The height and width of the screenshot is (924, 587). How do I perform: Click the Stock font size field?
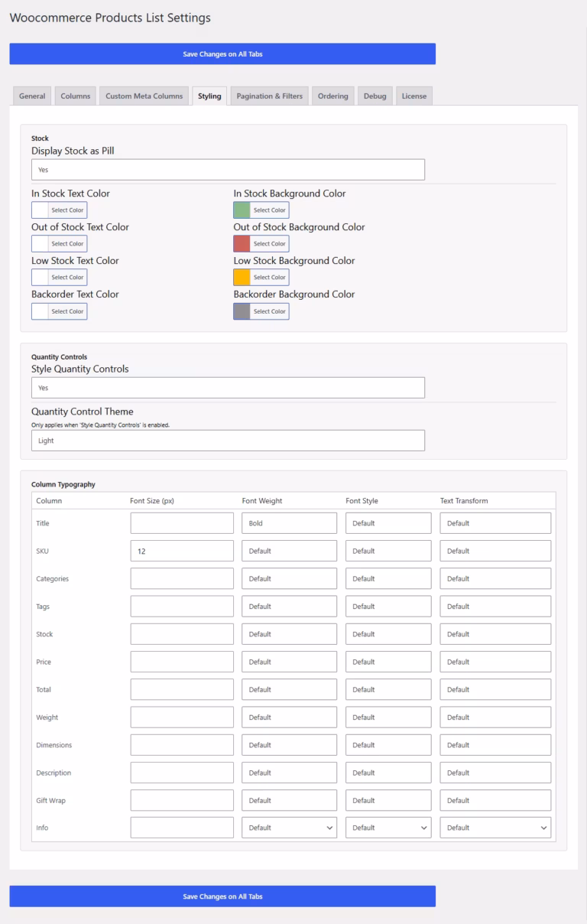point(182,634)
